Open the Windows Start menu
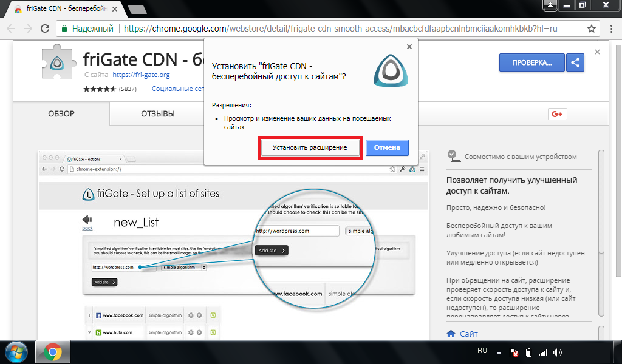Viewport: 622px width, 364px height. pyautogui.click(x=16, y=352)
